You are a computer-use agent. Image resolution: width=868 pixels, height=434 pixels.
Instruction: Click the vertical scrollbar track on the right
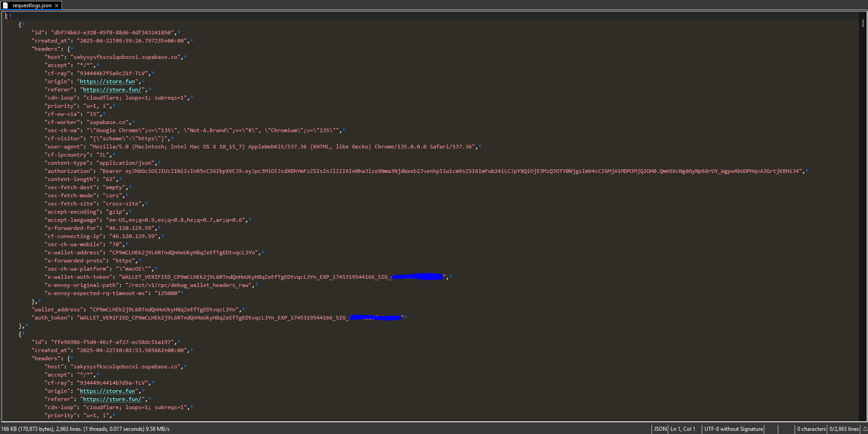tap(863, 226)
